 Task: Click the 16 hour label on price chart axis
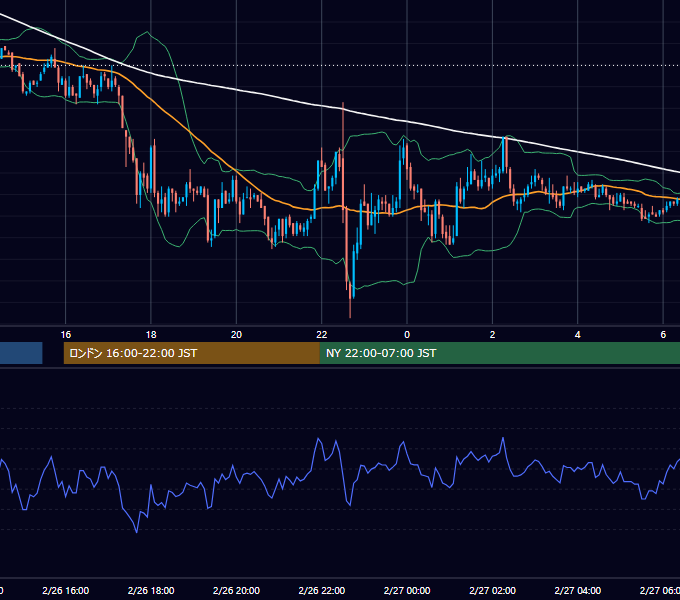65,335
